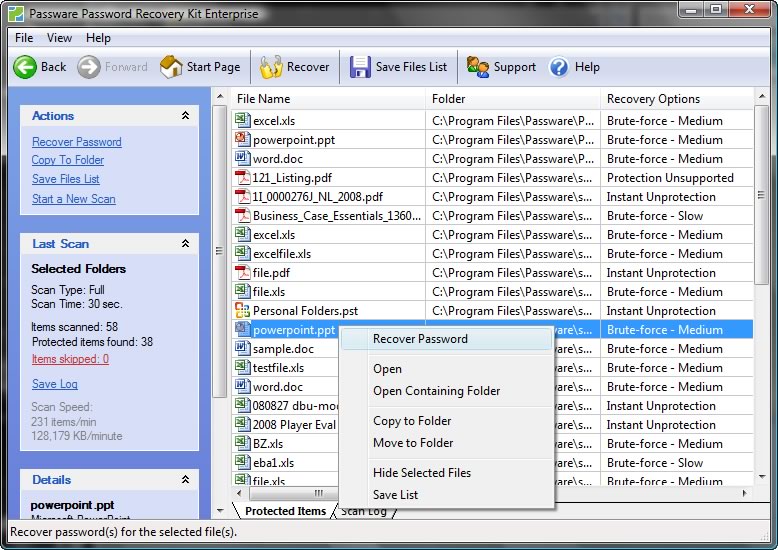Click the Save Files List link in Actions
The image size is (778, 550).
pyautogui.click(x=65, y=179)
